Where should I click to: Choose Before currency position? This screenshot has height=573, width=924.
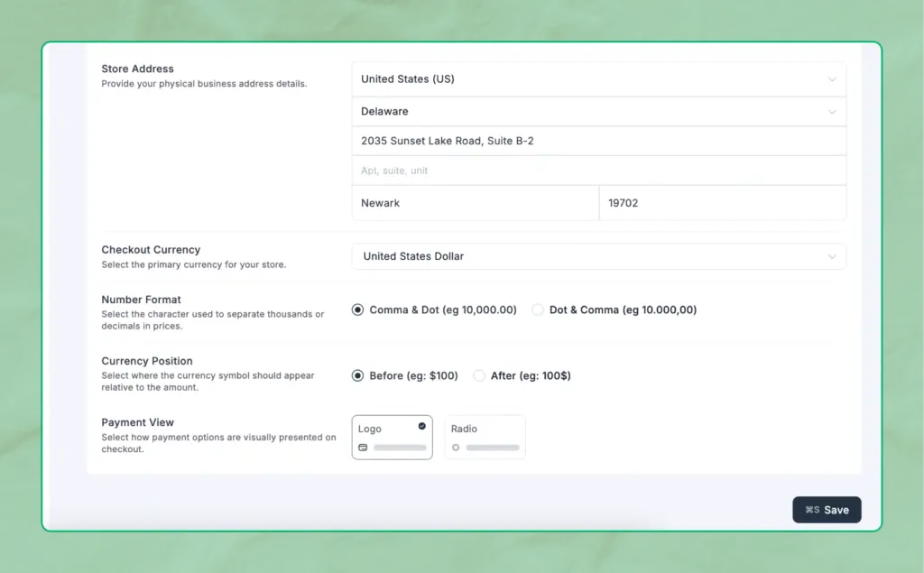point(358,375)
